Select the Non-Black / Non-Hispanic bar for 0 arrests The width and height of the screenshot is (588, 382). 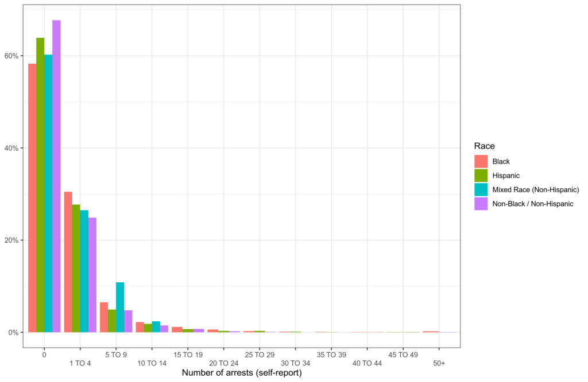(56, 177)
